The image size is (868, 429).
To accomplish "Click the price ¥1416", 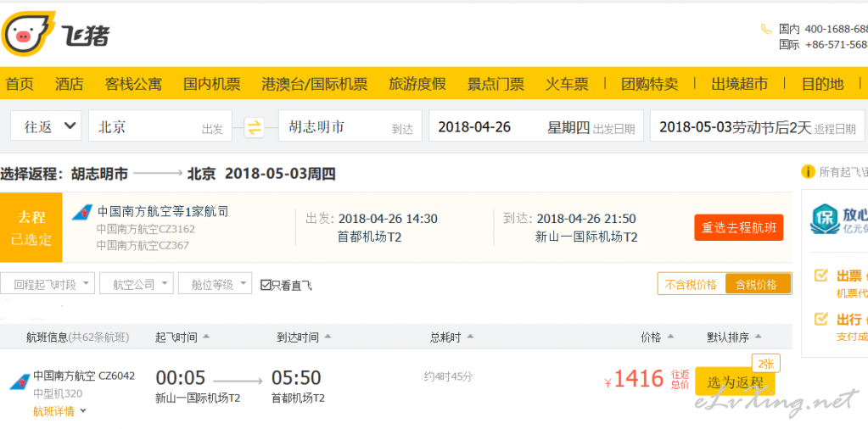I will click(x=634, y=379).
